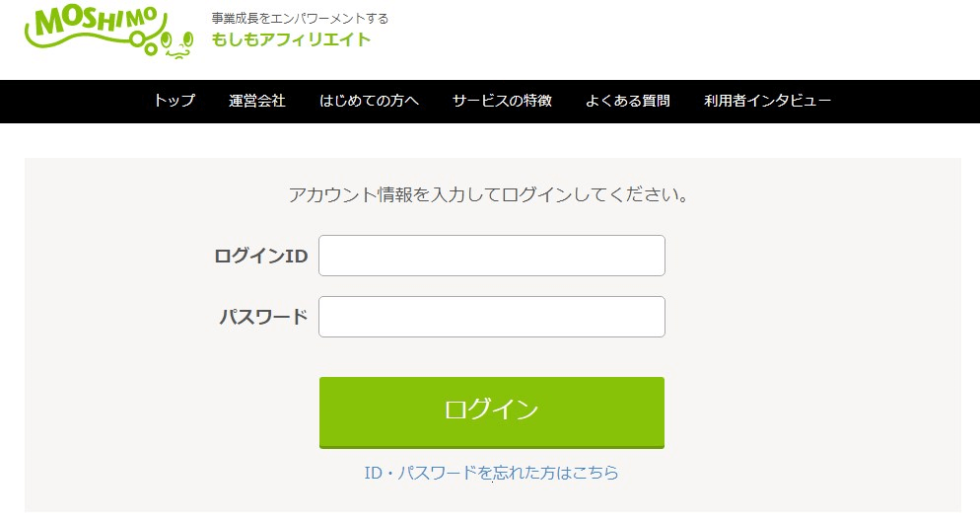Image resolution: width=980 pixels, height=521 pixels.
Task: Click the パスワード label
Action: point(263,317)
